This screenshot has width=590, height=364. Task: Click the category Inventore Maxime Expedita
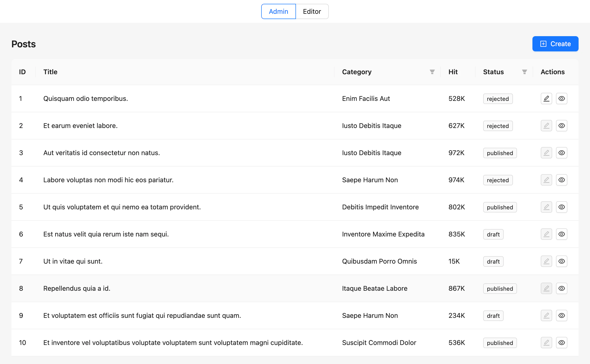coord(383,234)
